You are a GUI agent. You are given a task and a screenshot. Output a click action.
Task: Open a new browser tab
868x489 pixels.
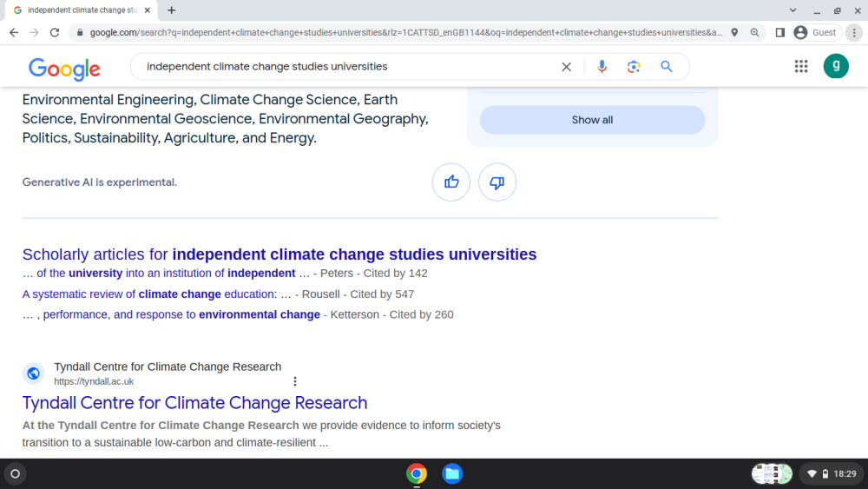point(172,10)
